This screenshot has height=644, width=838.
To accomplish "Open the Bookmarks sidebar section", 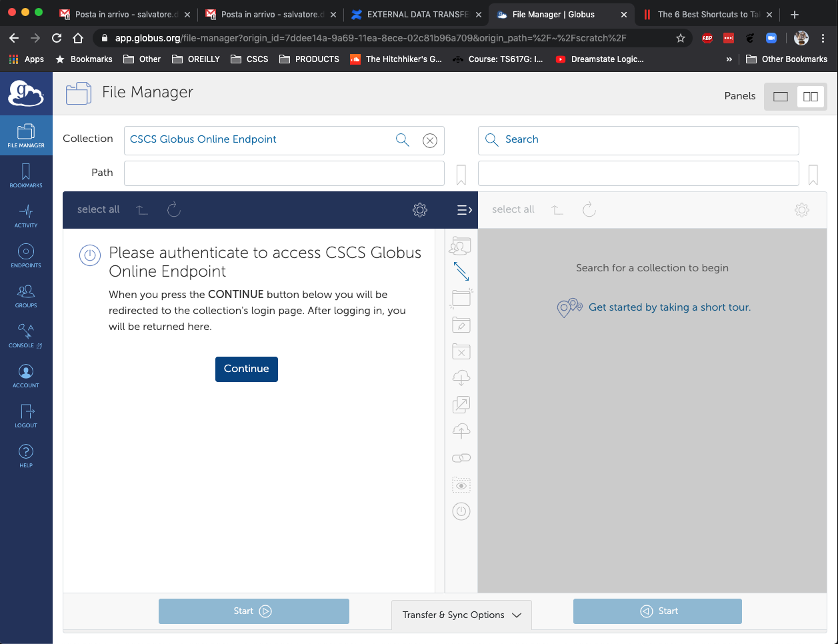I will click(26, 176).
